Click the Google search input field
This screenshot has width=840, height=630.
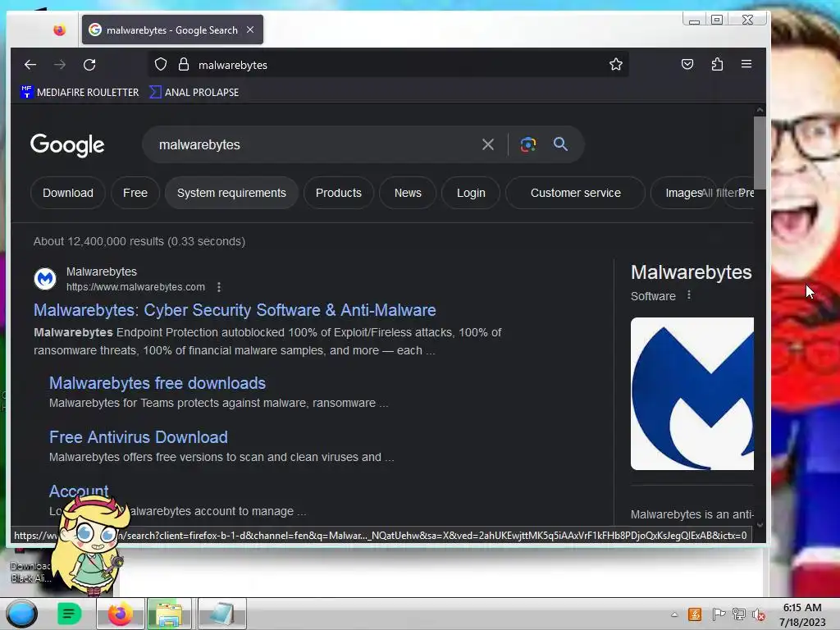click(x=316, y=144)
